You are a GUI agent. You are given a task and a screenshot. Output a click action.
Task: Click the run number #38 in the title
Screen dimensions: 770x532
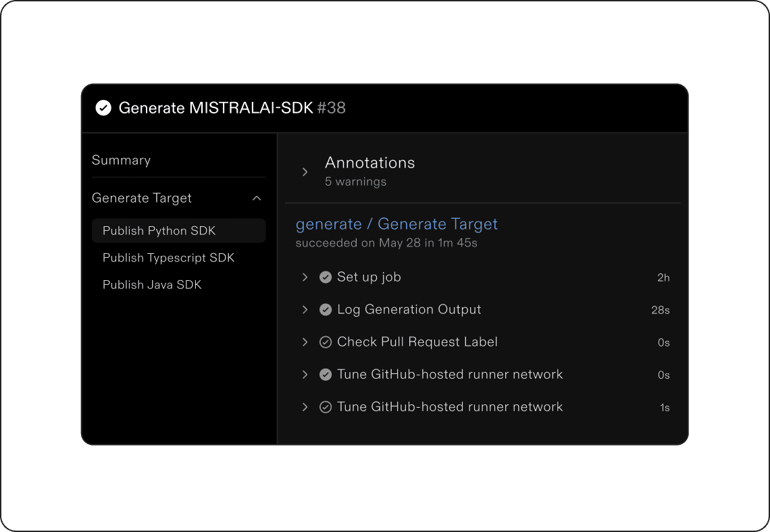coord(331,108)
